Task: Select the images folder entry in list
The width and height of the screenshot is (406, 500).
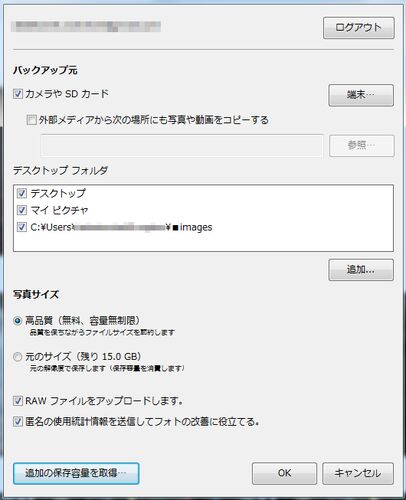Action: point(121,227)
